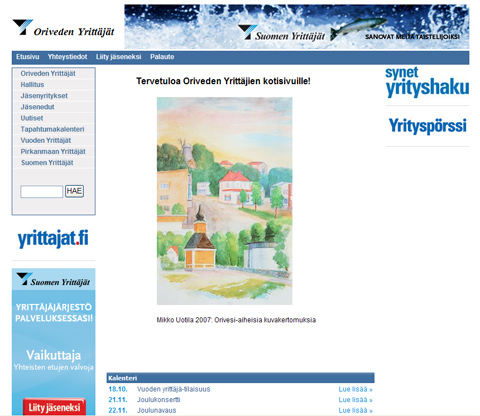Open the Hallitus sidebar link
This screenshot has height=416, width=480.
pos(32,85)
